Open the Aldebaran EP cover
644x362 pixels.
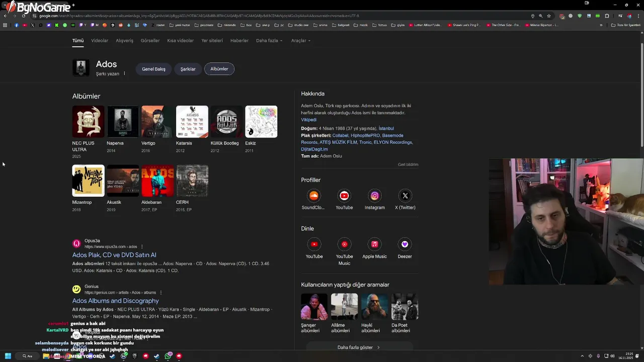pos(157,180)
